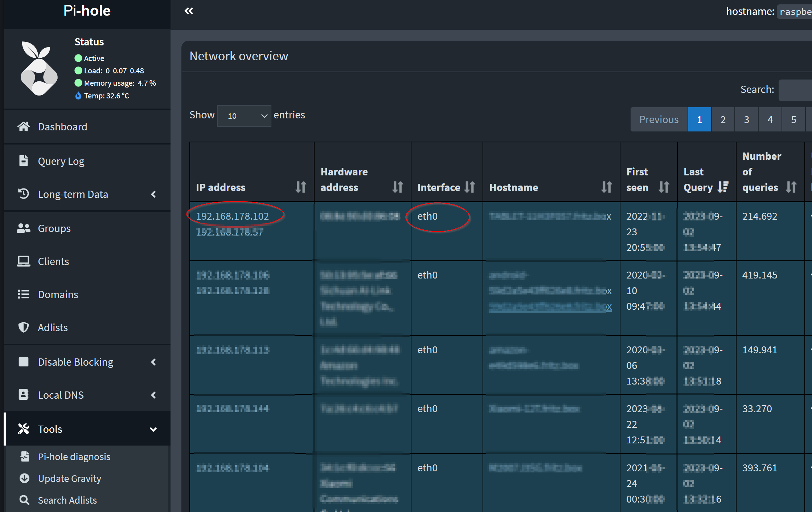The height and width of the screenshot is (512, 812).
Task: Click the Disable Blocking stop icon
Action: 24,362
